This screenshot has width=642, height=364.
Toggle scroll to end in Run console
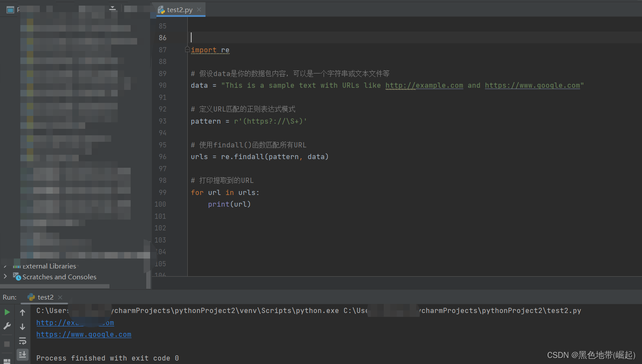coord(22,354)
